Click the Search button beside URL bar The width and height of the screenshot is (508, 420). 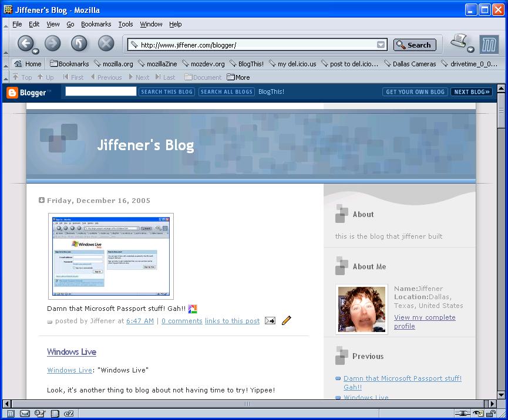coord(415,45)
